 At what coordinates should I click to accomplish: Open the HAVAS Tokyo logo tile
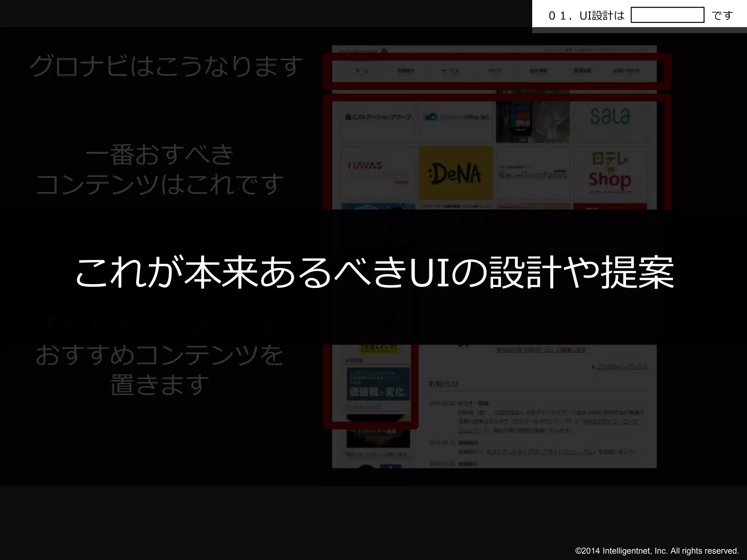coord(378,173)
